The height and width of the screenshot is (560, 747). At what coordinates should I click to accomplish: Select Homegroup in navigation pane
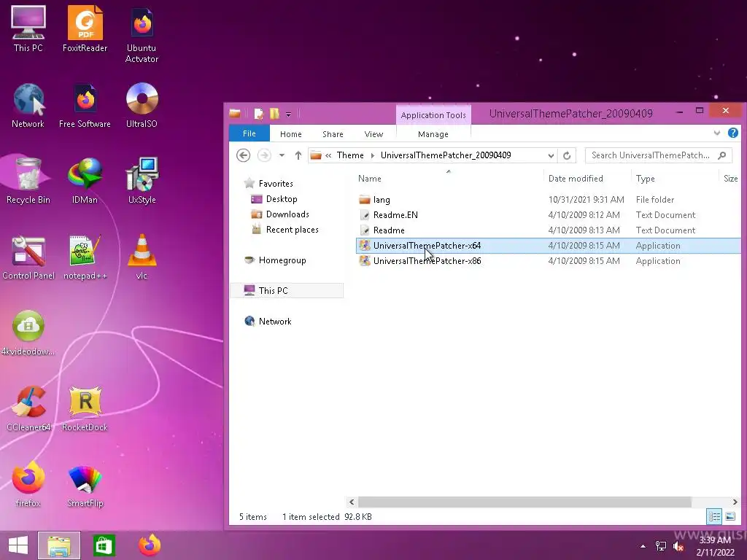pos(282,260)
